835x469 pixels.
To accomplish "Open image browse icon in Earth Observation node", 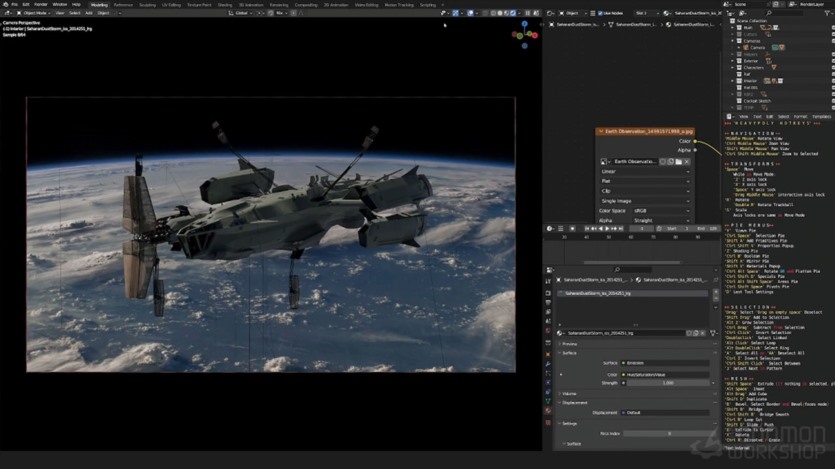I will click(605, 161).
